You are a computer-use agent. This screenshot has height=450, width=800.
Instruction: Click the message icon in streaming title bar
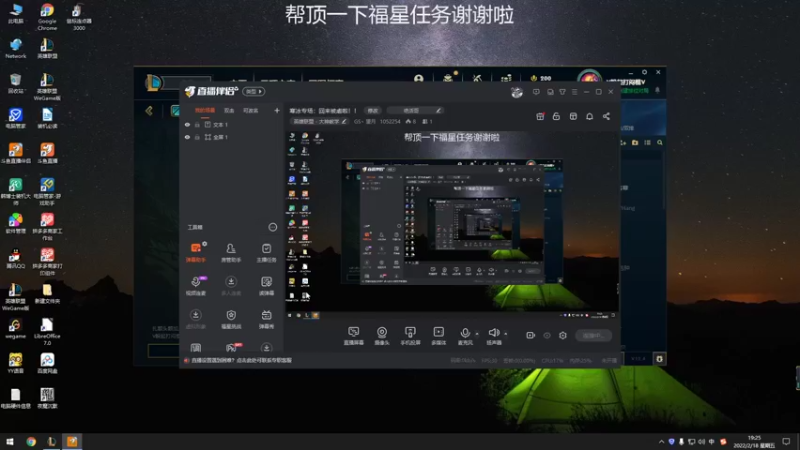pos(536,92)
